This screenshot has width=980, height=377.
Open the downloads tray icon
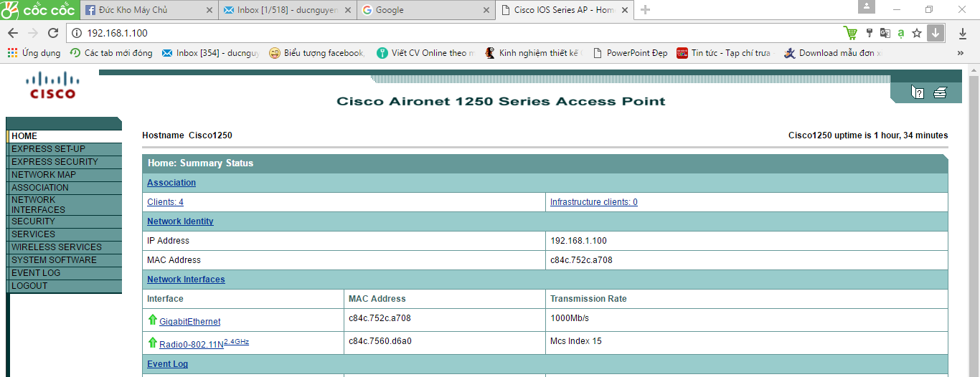pyautogui.click(x=963, y=33)
